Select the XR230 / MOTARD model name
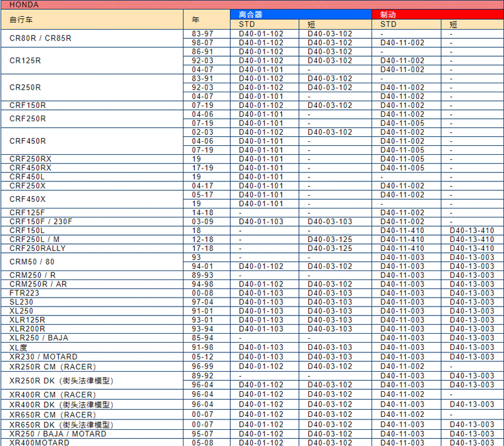The image size is (504, 446). [x=43, y=357]
